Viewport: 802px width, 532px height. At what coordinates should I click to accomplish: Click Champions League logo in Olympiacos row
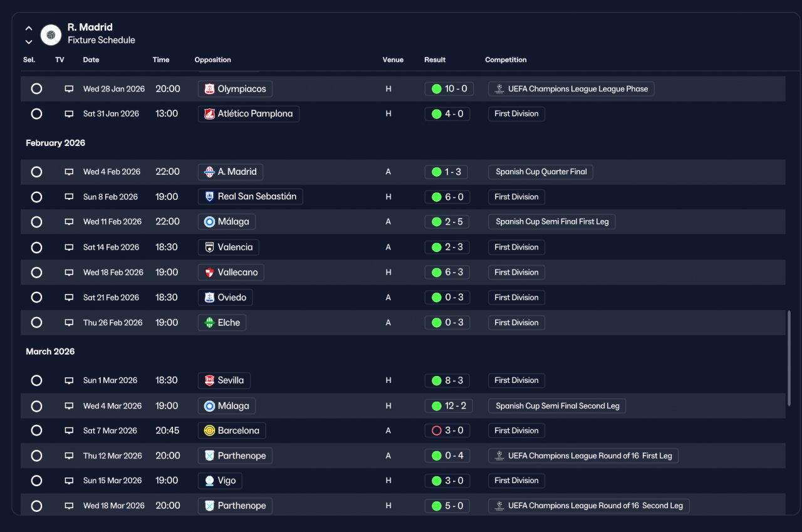click(499, 89)
